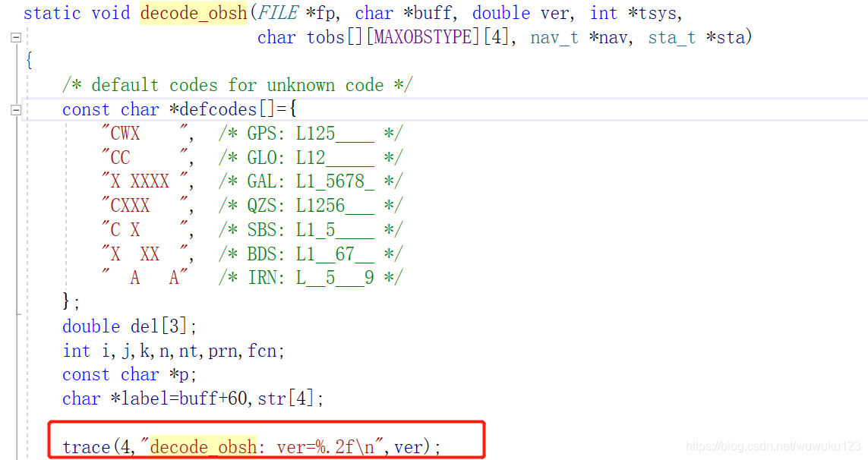Click the trace statement inside the red box

(251, 447)
